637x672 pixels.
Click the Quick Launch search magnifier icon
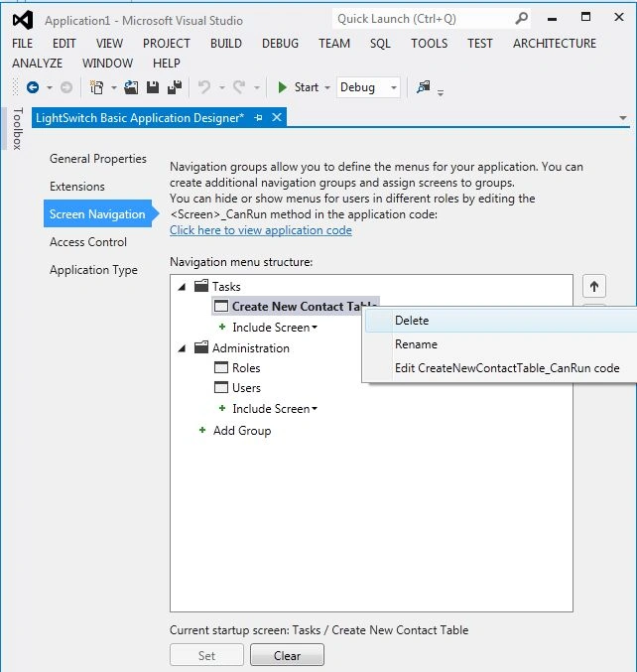tap(521, 19)
